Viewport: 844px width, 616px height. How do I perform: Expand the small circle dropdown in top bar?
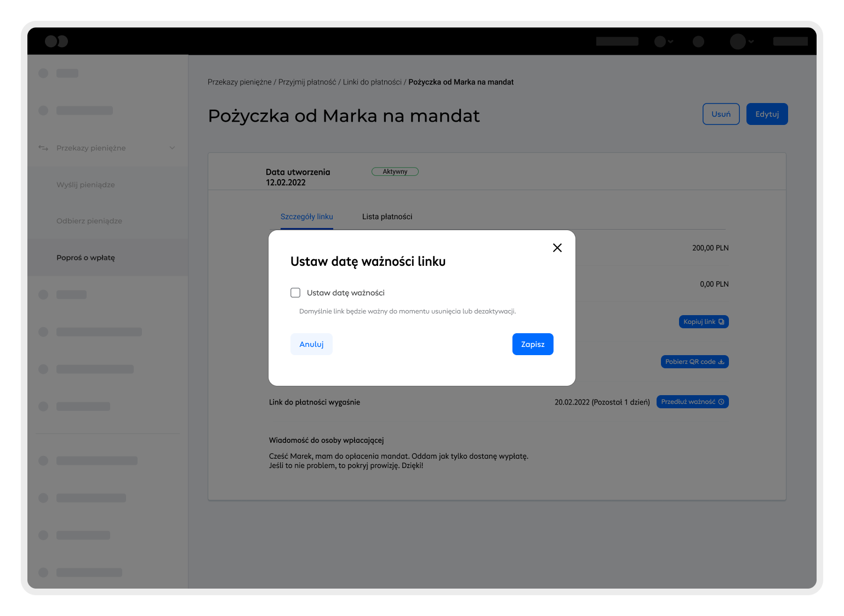(664, 41)
